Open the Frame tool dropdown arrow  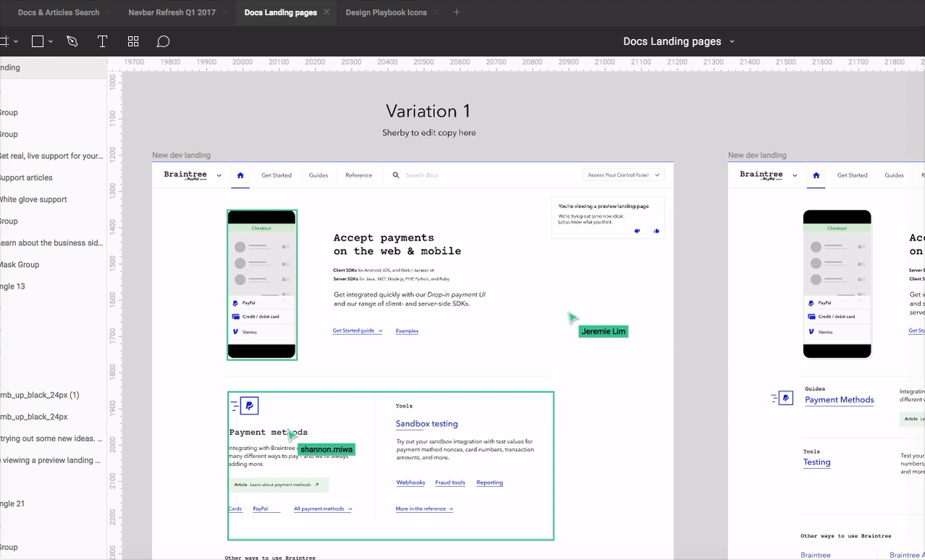[x=14, y=41]
